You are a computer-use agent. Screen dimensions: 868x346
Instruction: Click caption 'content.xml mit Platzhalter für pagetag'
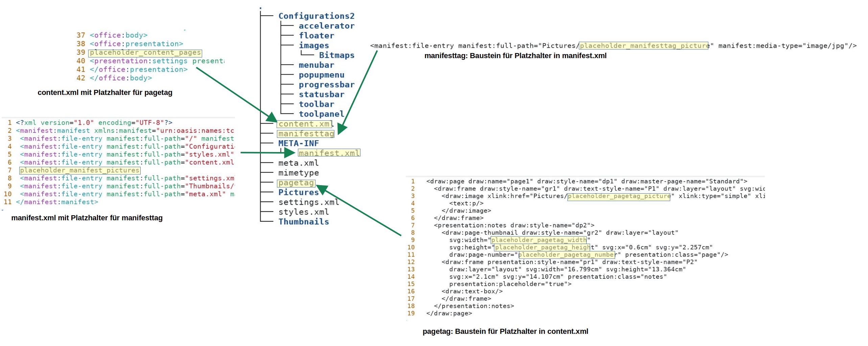click(x=105, y=93)
